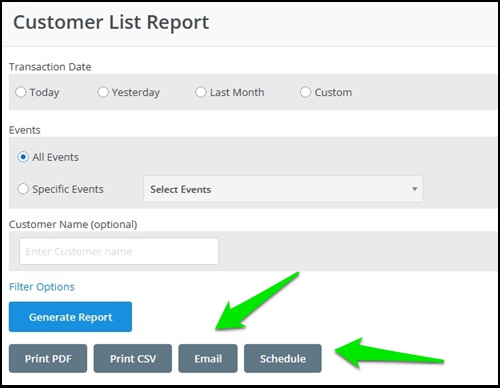
Task: Open the Select Events dropdown
Action: coord(283,189)
